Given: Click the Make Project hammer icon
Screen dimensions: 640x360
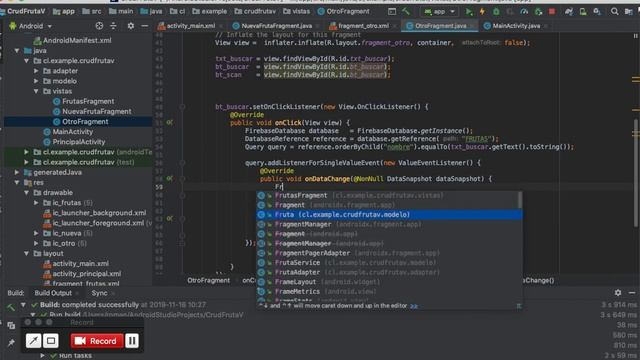Looking at the screenshot, I should pyautogui.click(x=406, y=11).
